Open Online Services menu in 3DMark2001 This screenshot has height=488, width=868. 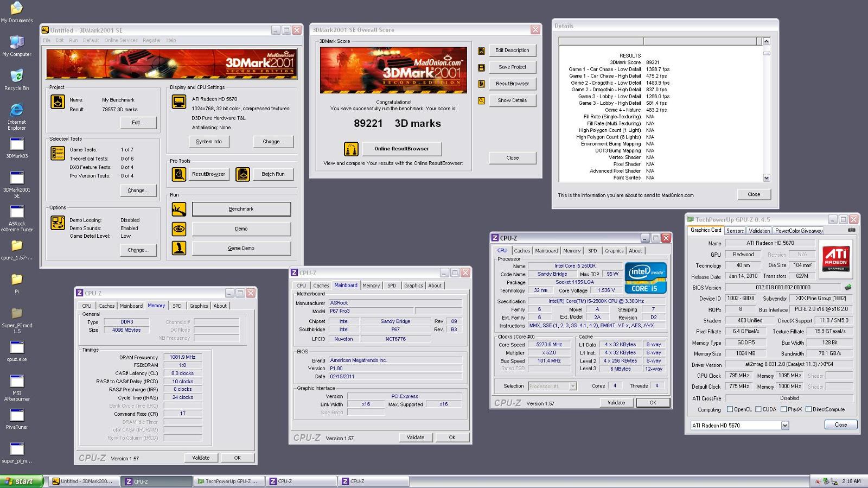[x=121, y=40]
